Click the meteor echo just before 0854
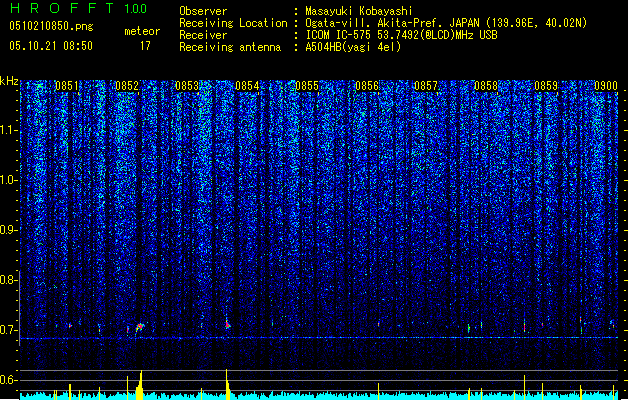The width and height of the screenshot is (629, 400). click(227, 324)
